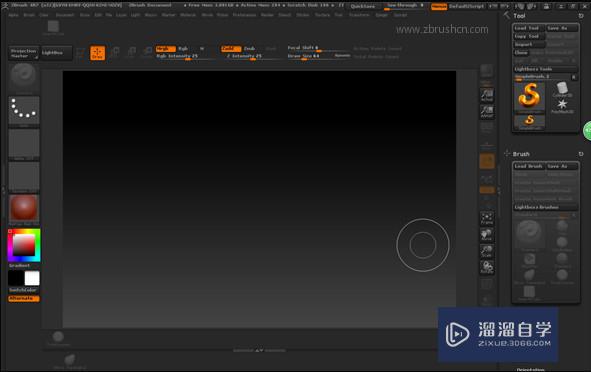Open Lightbox Tools in Tool palette
This screenshot has height=372, width=591.
(545, 69)
